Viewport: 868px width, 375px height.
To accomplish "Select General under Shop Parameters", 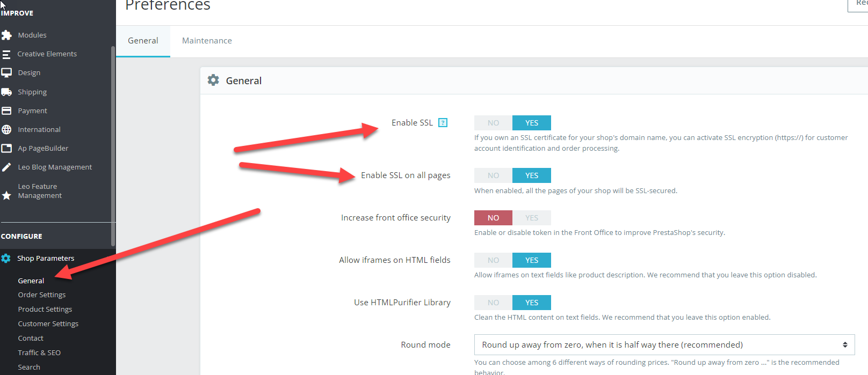I will click(x=31, y=281).
